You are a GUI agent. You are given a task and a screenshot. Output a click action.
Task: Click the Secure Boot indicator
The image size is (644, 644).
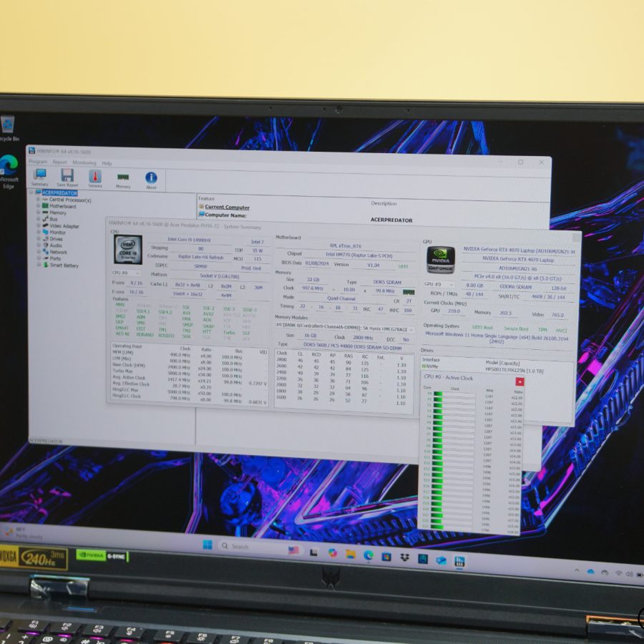[x=516, y=328]
